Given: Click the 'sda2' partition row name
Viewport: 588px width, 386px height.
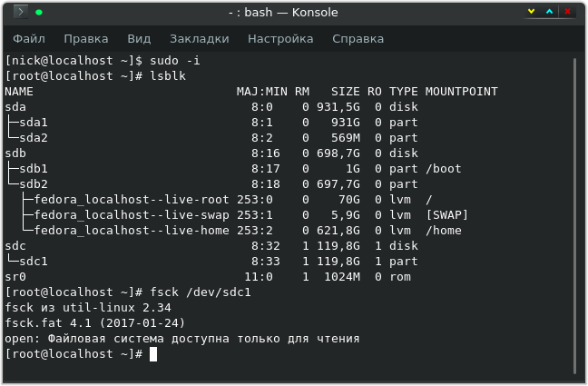Looking at the screenshot, I should point(34,138).
